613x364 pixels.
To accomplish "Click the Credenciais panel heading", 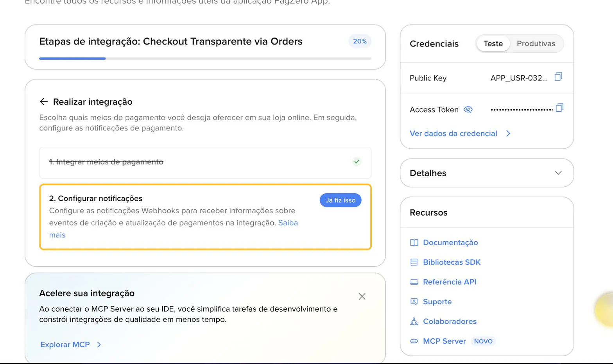I will click(x=434, y=44).
